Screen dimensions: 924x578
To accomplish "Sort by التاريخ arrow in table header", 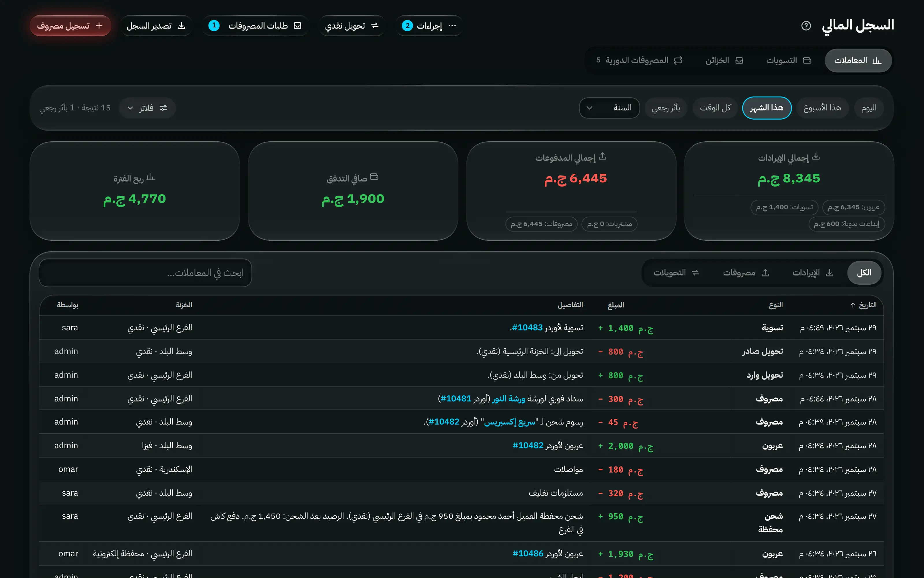I will [x=853, y=305].
